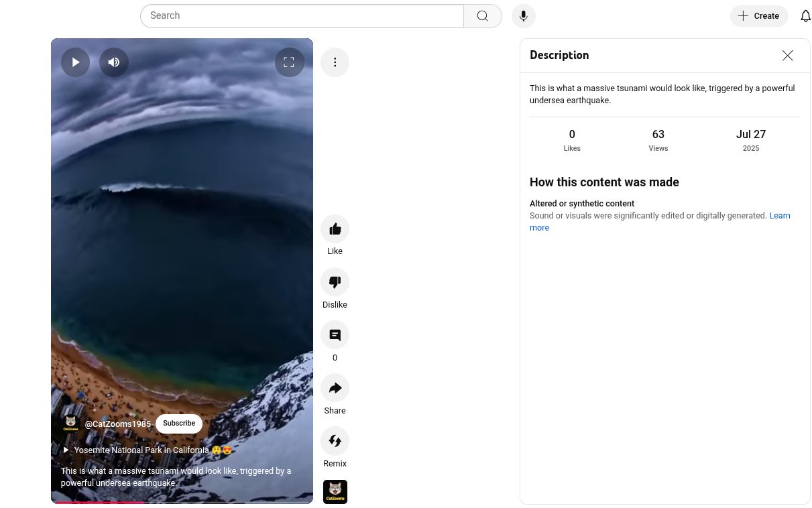
Task: Dislike this Short
Action: (x=335, y=282)
